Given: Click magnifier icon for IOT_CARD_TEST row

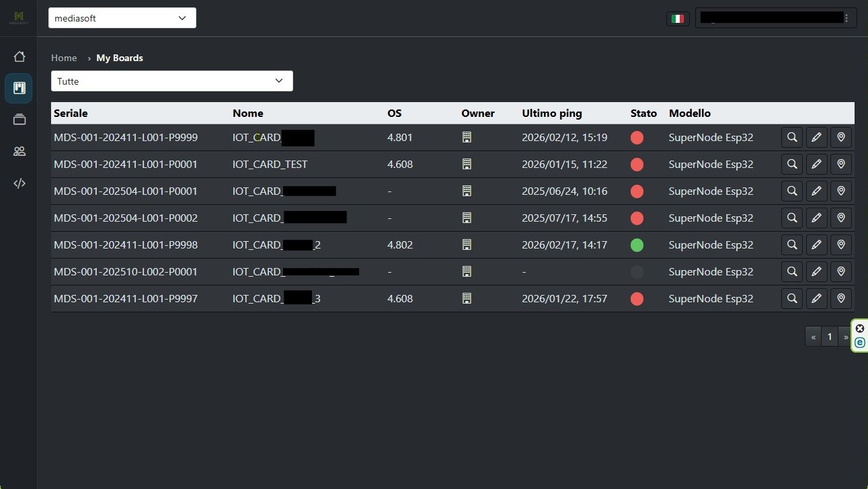Looking at the screenshot, I should click(792, 165).
